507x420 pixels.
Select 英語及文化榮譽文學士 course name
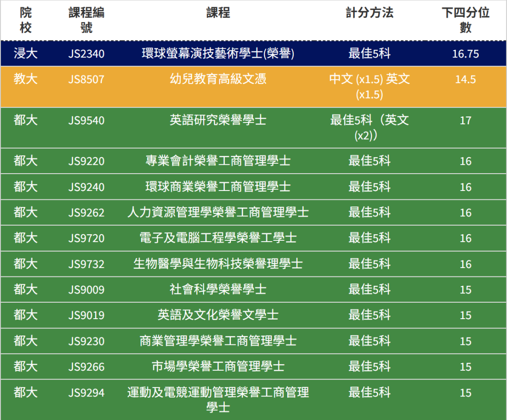[218, 315]
